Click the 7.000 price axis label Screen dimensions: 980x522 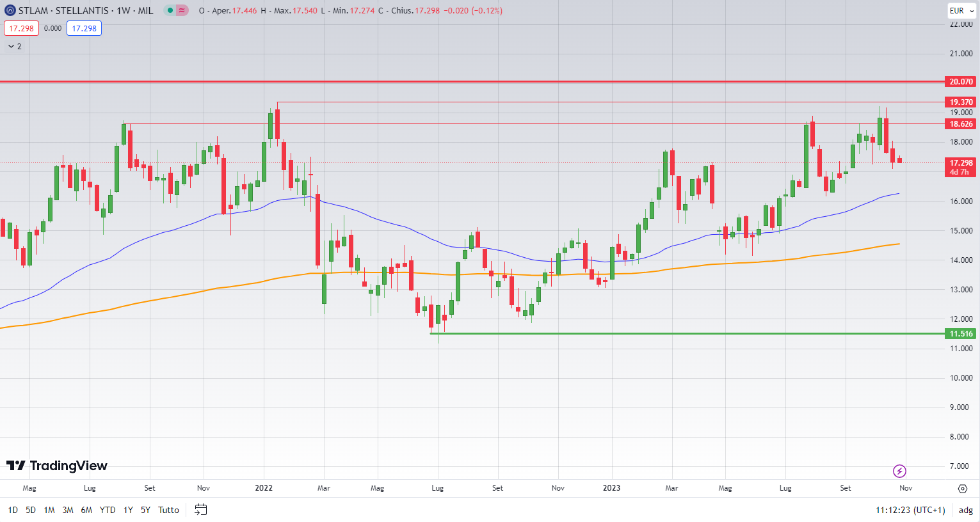tap(961, 466)
